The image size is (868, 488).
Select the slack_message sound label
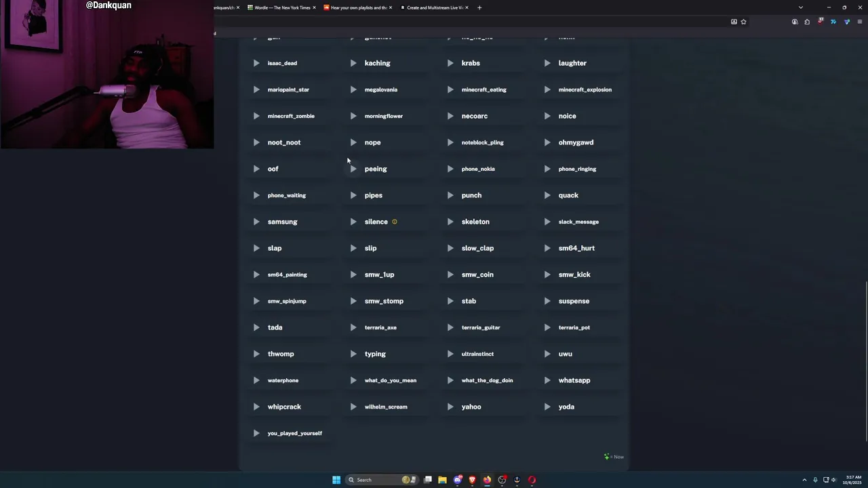point(578,222)
